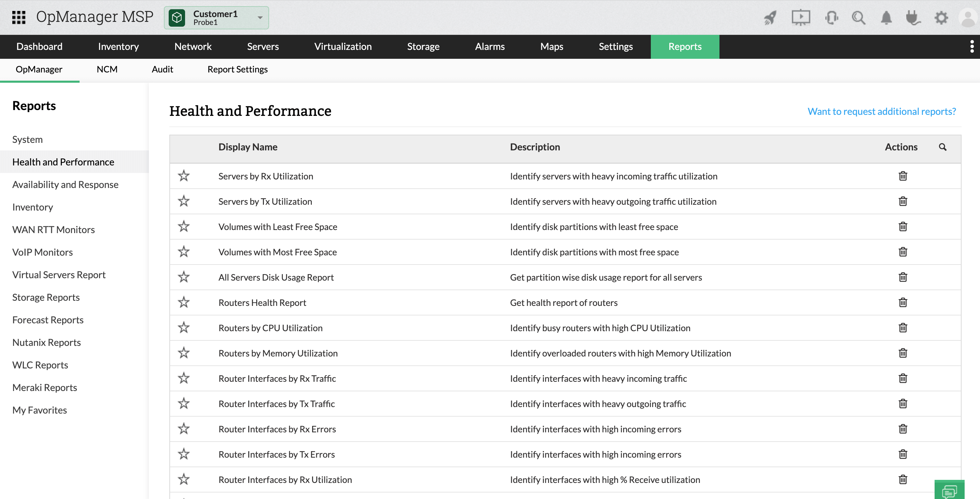Image resolution: width=980 pixels, height=499 pixels.
Task: Switch to the Audit sub-tab
Action: click(x=163, y=69)
